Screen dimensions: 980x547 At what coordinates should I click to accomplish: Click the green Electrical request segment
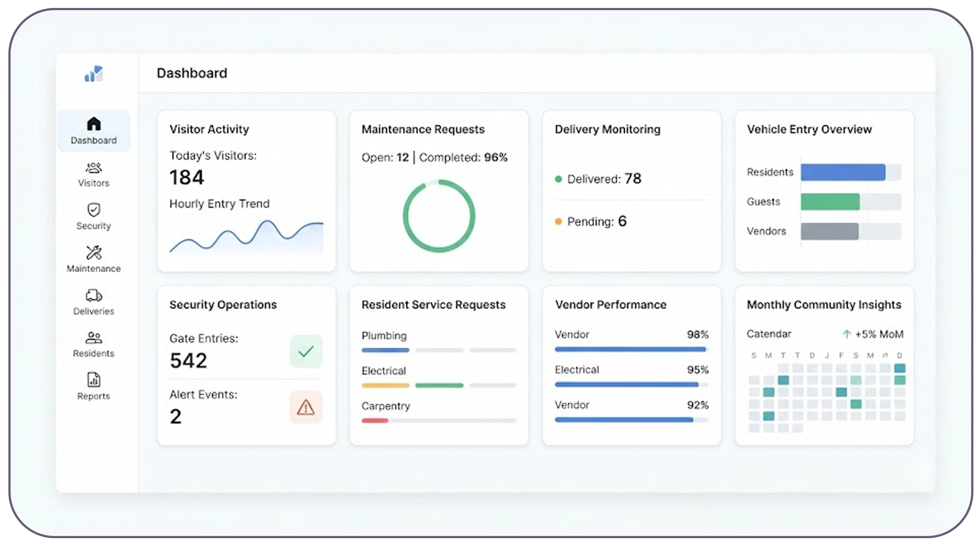tap(440, 386)
